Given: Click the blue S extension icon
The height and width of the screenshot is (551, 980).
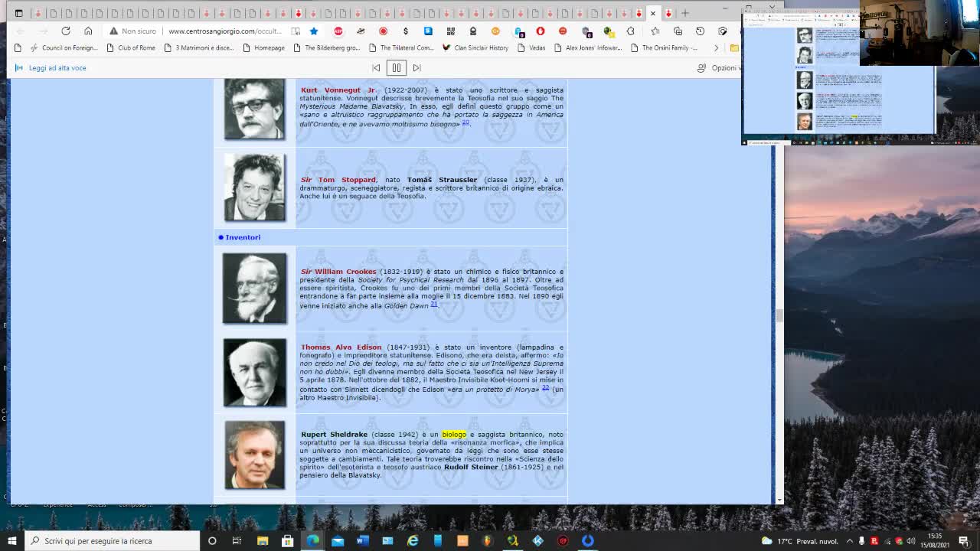Looking at the screenshot, I should coord(428,31).
